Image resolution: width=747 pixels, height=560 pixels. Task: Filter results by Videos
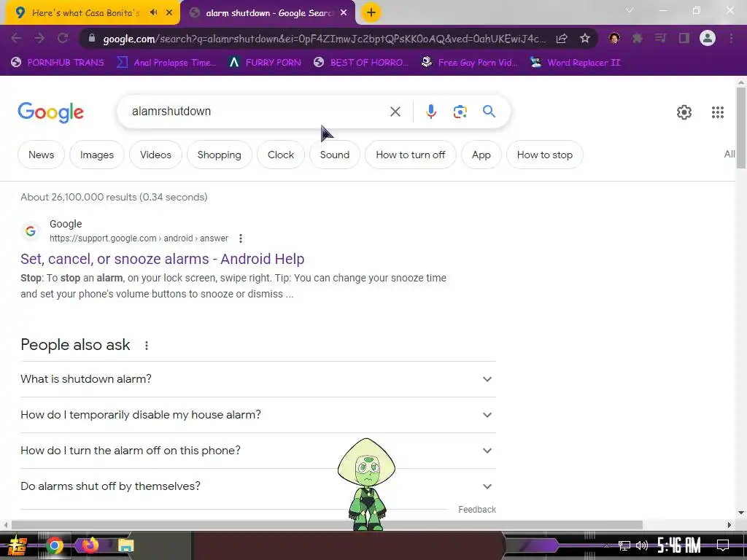pos(155,155)
